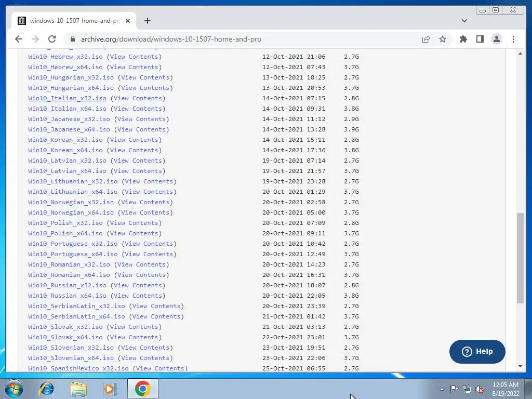532x399 pixels.
Task: Download Win10_Korean_x32.iso
Action: click(65, 140)
